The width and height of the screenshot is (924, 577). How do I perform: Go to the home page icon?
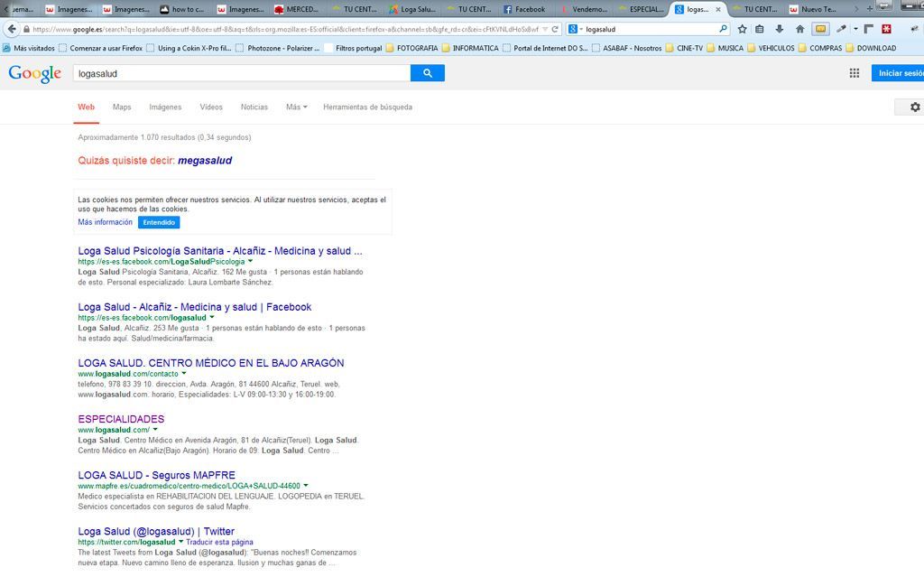(x=799, y=29)
